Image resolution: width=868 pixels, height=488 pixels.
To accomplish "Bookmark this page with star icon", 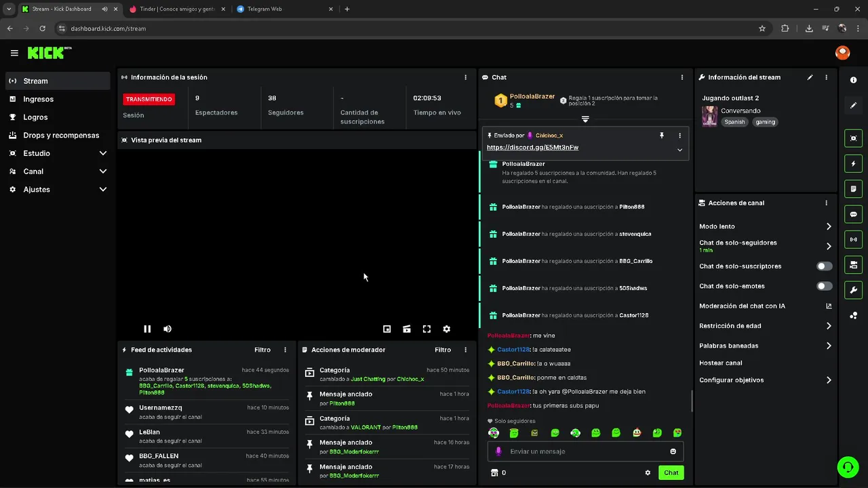I will click(x=762, y=28).
